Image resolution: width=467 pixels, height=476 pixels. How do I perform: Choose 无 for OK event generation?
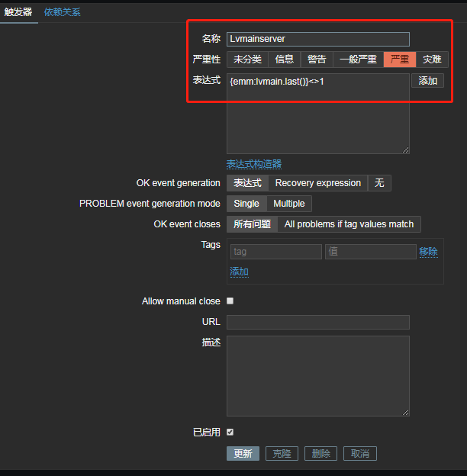[x=379, y=183]
